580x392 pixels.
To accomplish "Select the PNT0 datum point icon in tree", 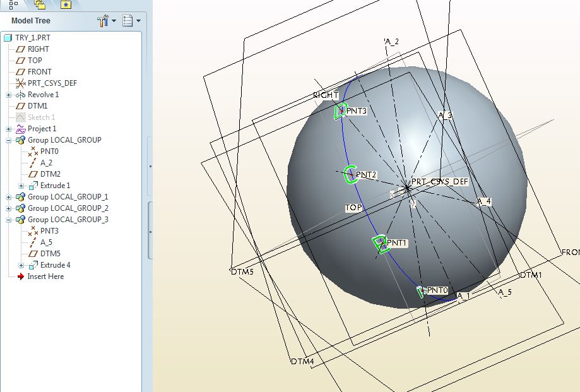I will pyautogui.click(x=33, y=151).
